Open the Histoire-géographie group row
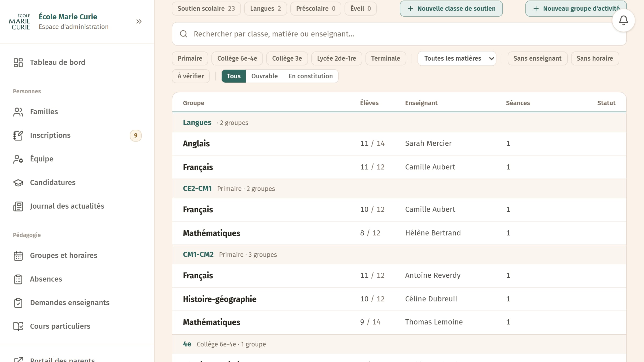The width and height of the screenshot is (644, 362). point(399,299)
